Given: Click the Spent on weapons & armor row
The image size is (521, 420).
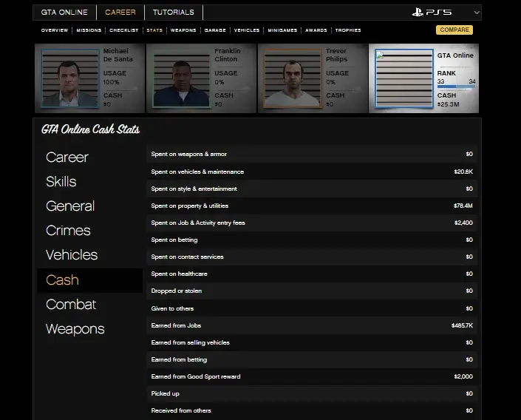Looking at the screenshot, I should pos(312,154).
